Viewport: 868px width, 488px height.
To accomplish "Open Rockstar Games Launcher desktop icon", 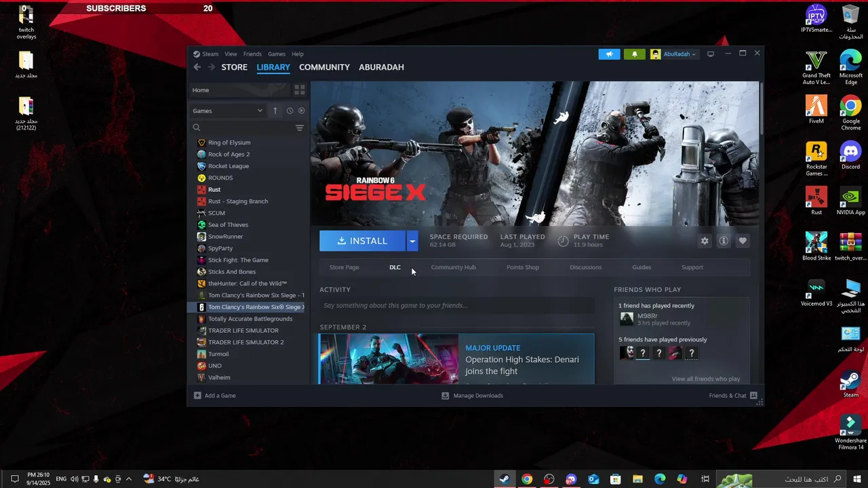I will [x=816, y=159].
